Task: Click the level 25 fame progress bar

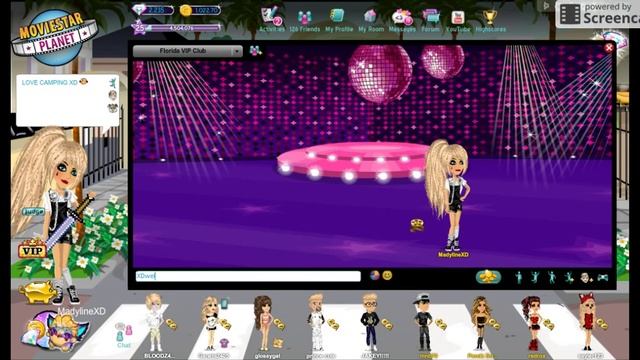Action: (x=176, y=28)
